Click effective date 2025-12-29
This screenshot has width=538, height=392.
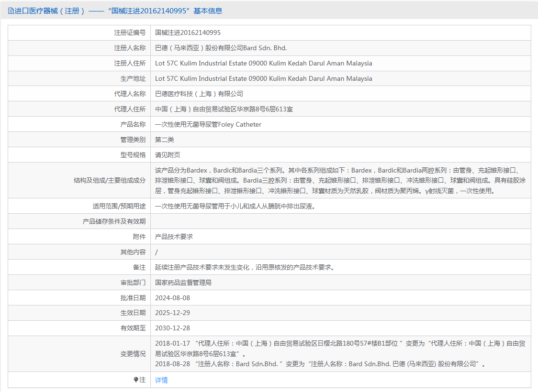click(173, 313)
